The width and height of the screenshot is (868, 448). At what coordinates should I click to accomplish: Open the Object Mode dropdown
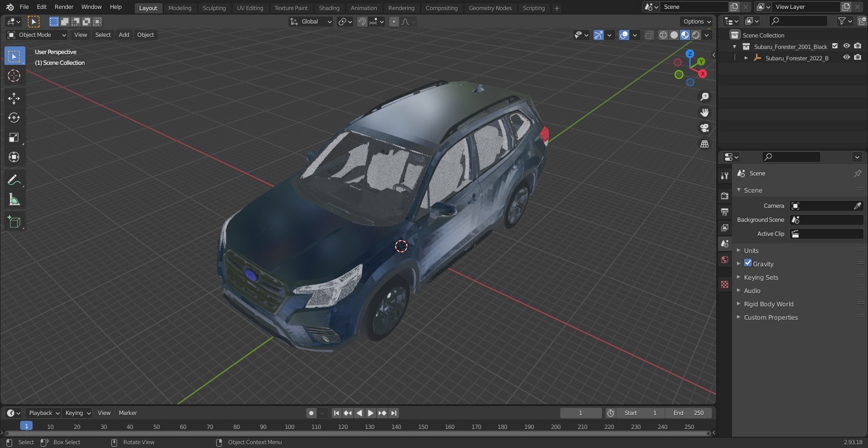tap(37, 35)
